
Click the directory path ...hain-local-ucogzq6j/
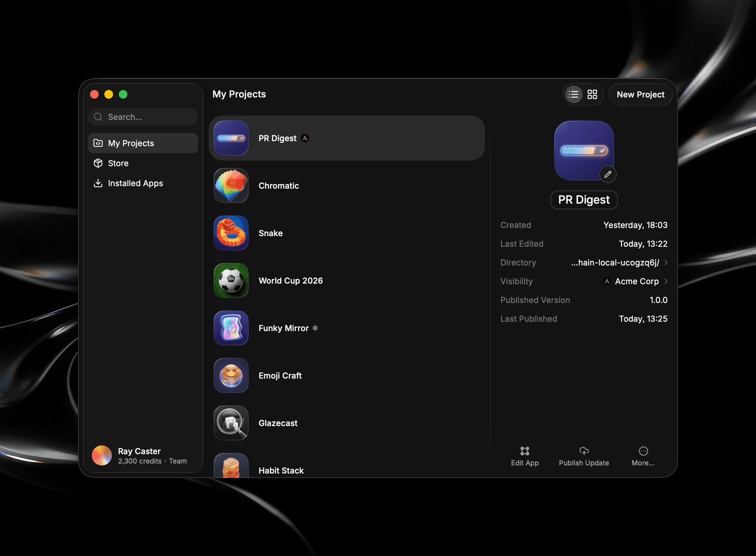tap(615, 262)
